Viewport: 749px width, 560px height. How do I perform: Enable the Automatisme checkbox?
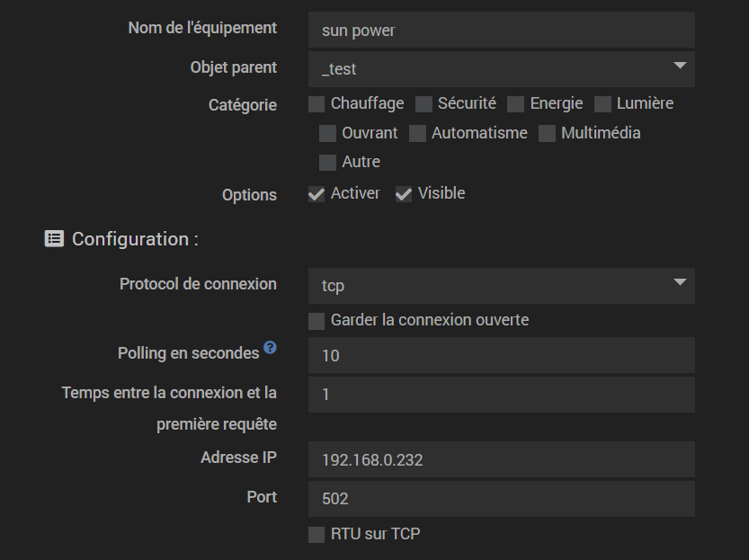coord(417,134)
